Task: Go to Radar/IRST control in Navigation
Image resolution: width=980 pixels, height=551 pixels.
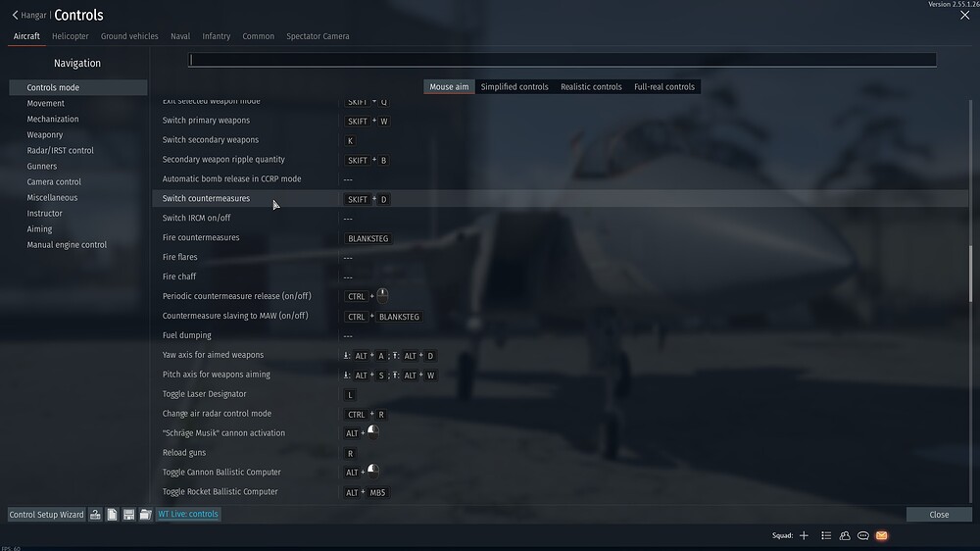Action: pyautogui.click(x=61, y=151)
